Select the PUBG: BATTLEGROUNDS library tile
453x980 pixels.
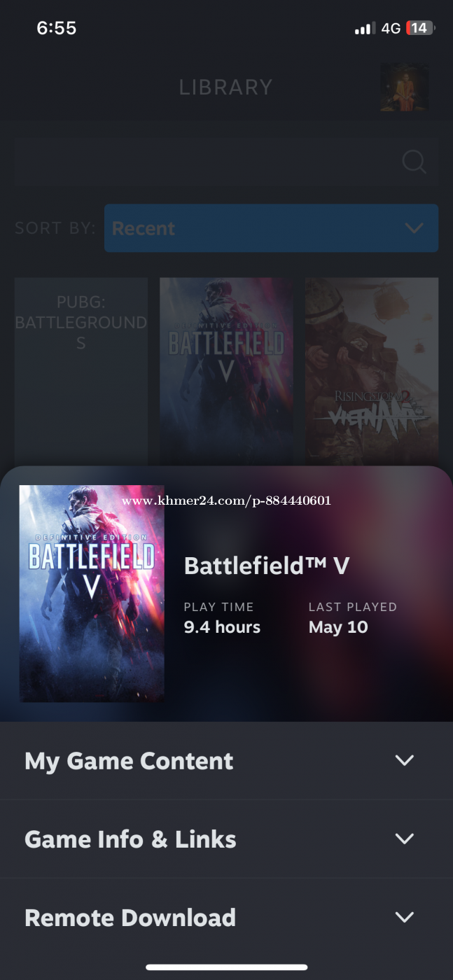coord(81,371)
